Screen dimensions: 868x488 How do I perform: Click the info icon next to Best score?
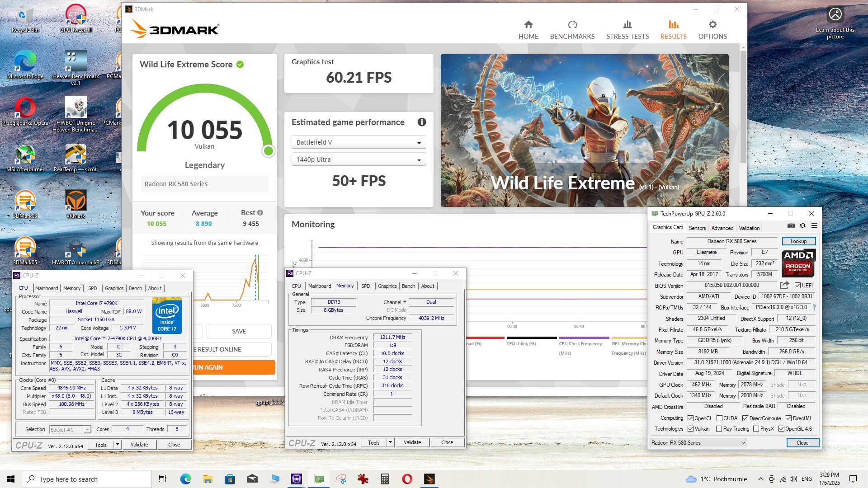[260, 213]
